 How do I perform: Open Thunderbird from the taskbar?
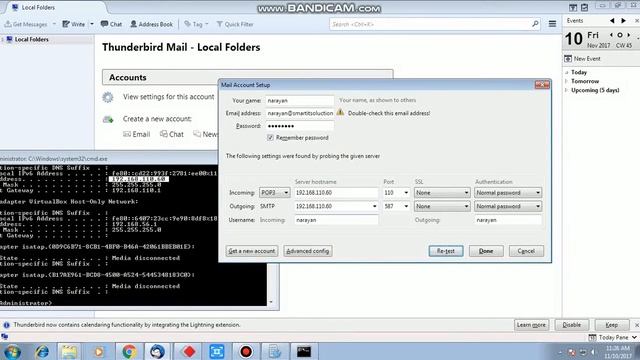[157, 351]
